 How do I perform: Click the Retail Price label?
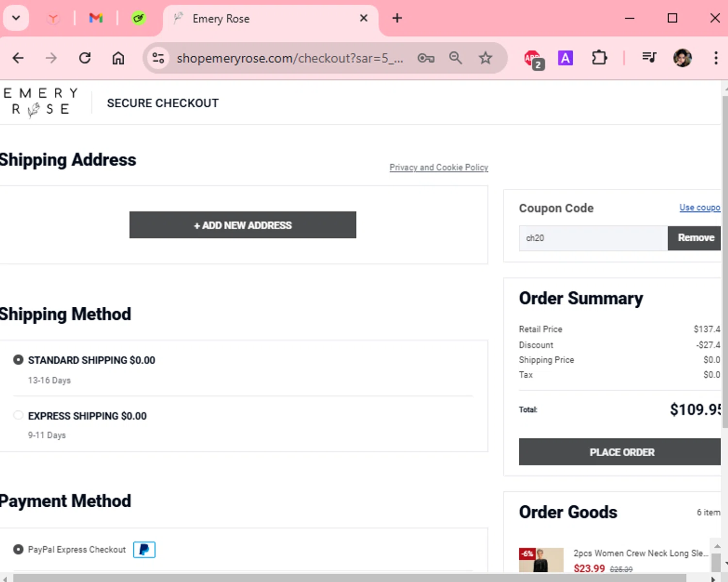(x=541, y=329)
